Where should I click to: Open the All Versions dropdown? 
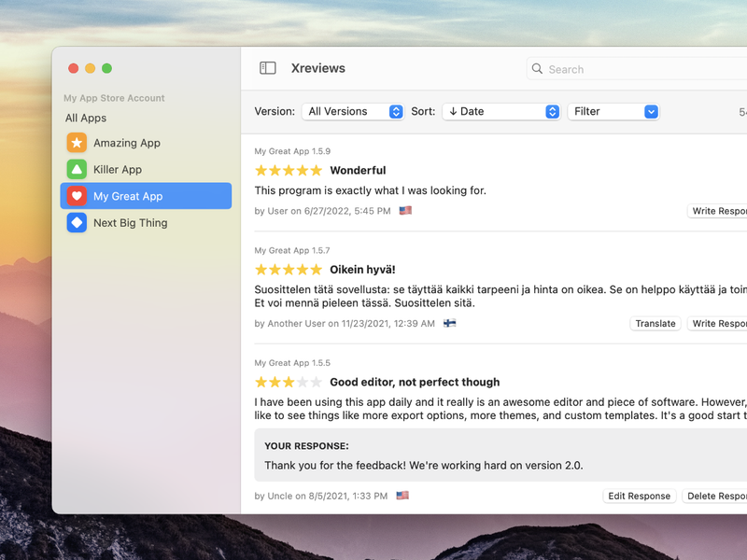click(353, 111)
